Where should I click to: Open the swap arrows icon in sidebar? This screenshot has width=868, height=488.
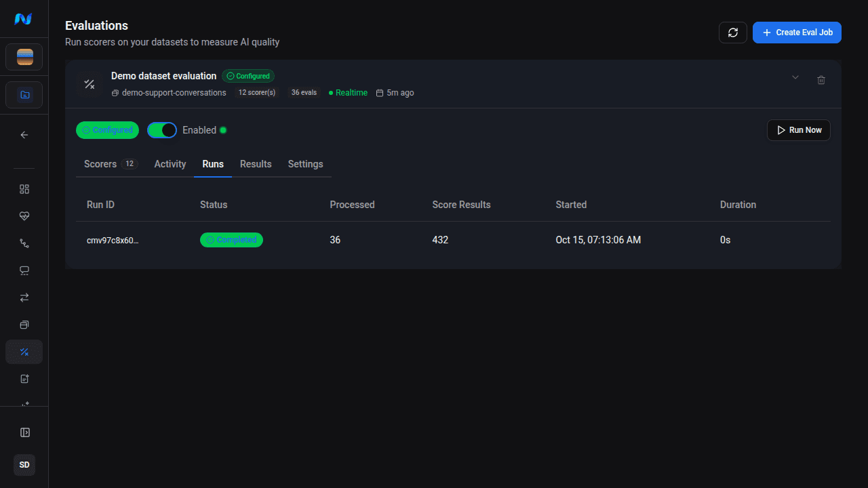click(x=24, y=298)
